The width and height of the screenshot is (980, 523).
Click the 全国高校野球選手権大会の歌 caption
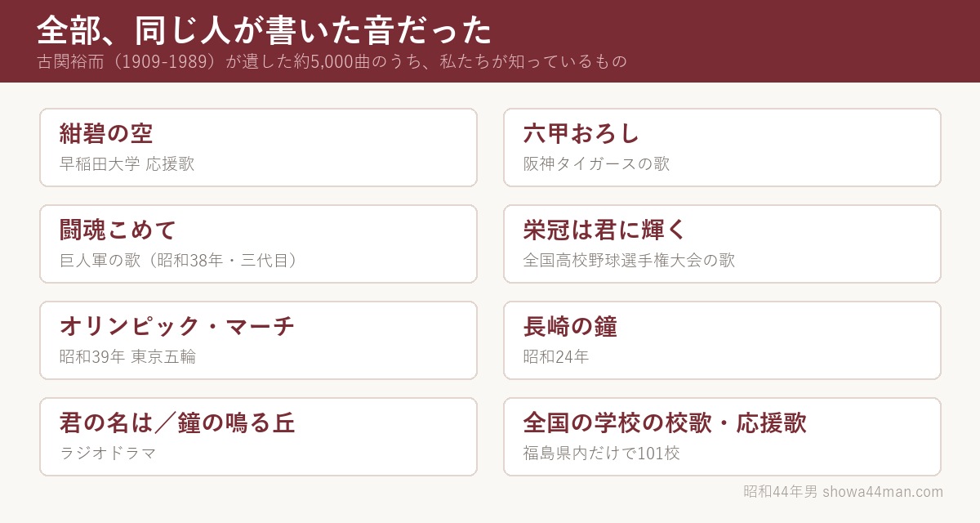pos(630,260)
